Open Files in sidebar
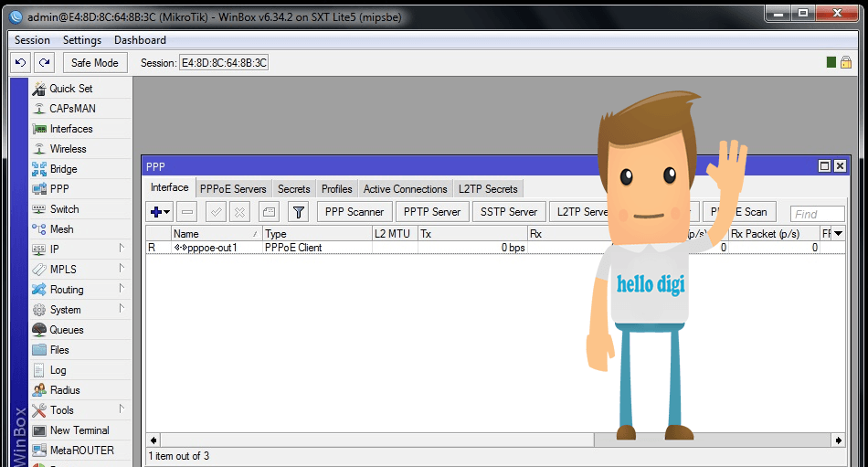This screenshot has height=467, width=868. [x=80, y=349]
